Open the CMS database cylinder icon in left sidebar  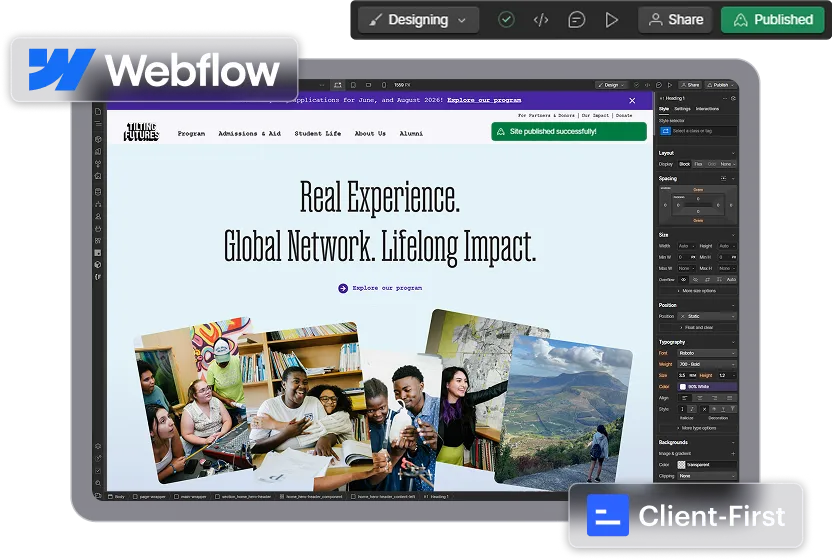[98, 192]
